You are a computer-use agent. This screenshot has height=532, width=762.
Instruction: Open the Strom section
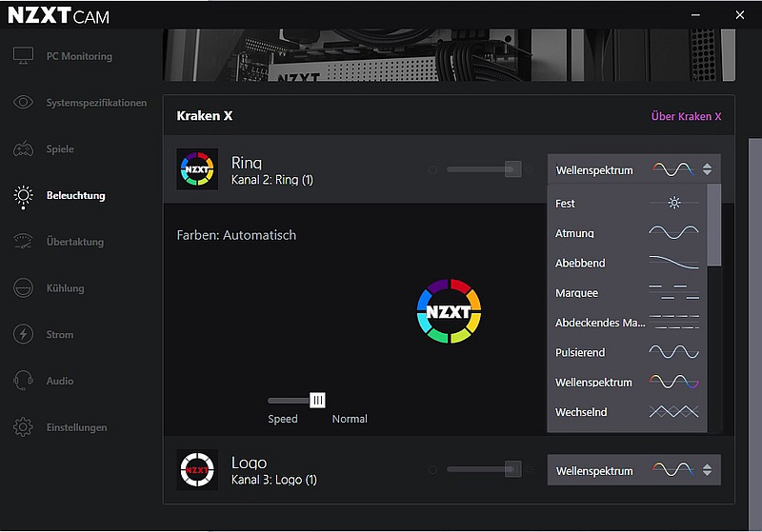coord(60,334)
